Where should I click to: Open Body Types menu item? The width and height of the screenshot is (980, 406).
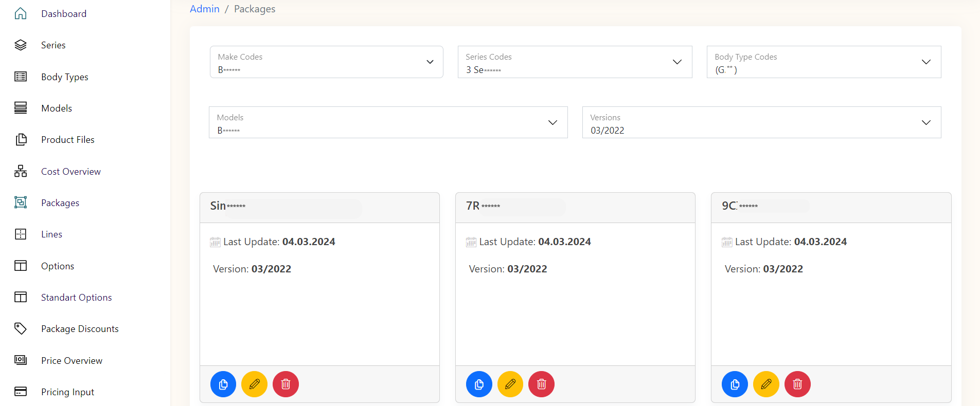tap(65, 77)
